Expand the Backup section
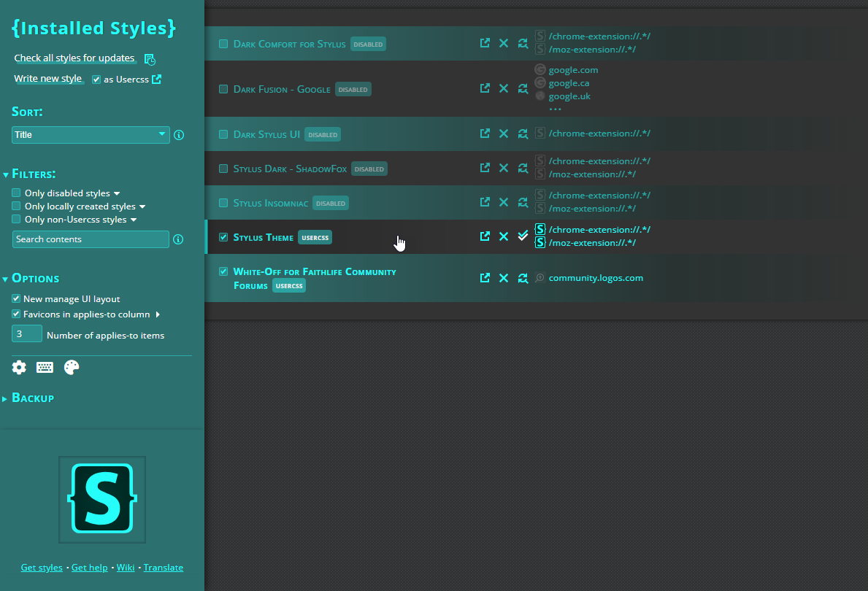 (5, 398)
